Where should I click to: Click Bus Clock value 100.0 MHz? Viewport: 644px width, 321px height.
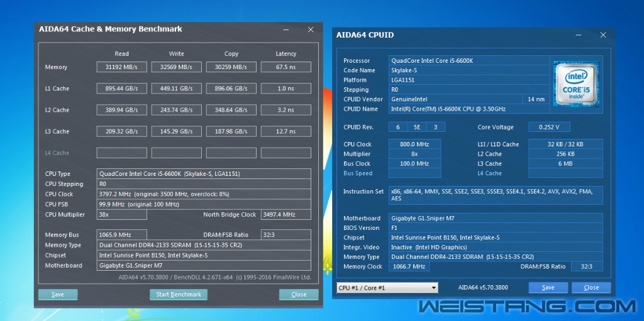[x=414, y=164]
